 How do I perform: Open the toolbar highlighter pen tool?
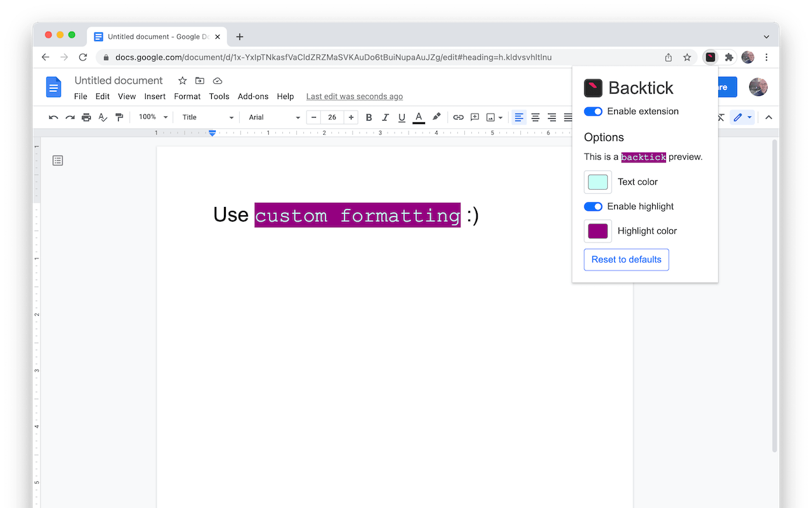436,117
